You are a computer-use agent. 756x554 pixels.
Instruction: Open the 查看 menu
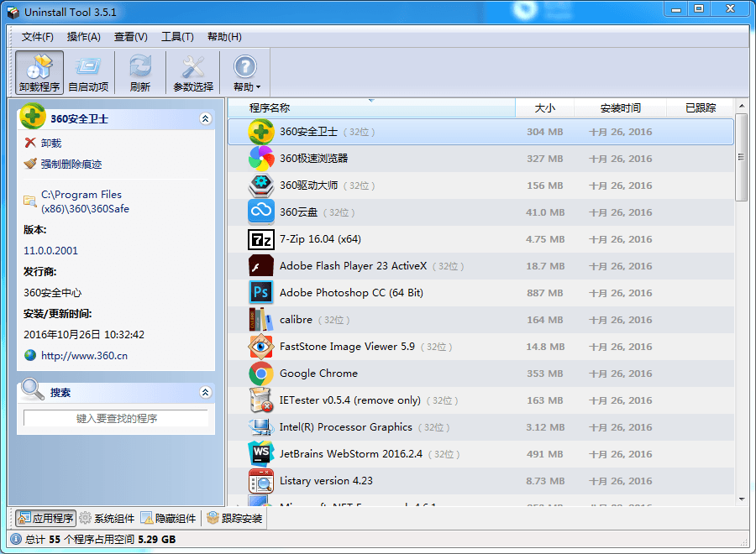point(129,37)
